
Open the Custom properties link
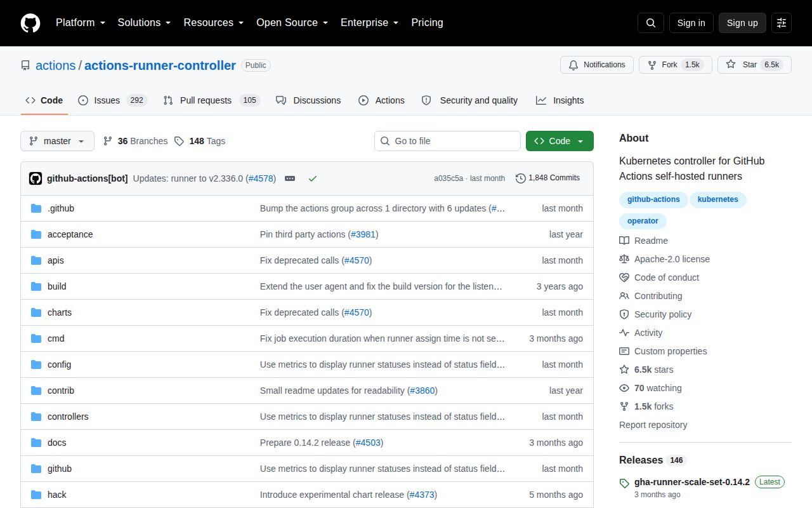(x=663, y=351)
